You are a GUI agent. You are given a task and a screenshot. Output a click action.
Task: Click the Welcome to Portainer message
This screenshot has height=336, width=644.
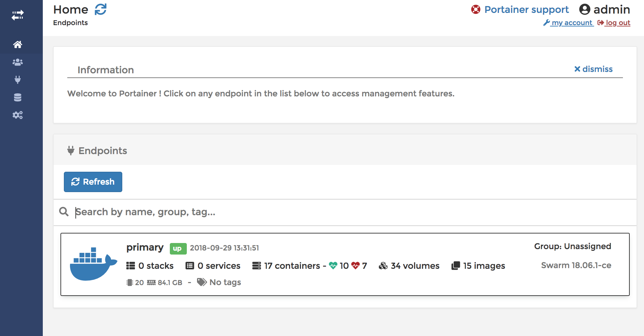pyautogui.click(x=261, y=94)
